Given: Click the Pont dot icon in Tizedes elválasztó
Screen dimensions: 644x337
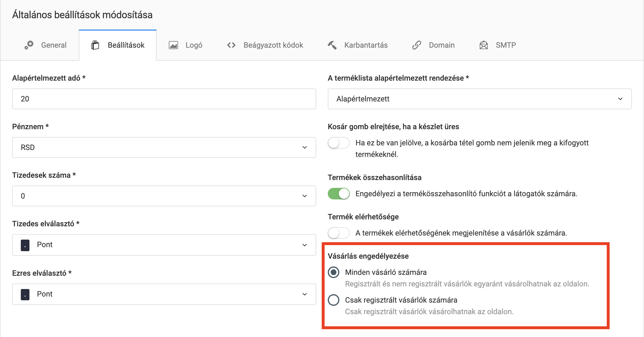Looking at the screenshot, I should [x=25, y=245].
